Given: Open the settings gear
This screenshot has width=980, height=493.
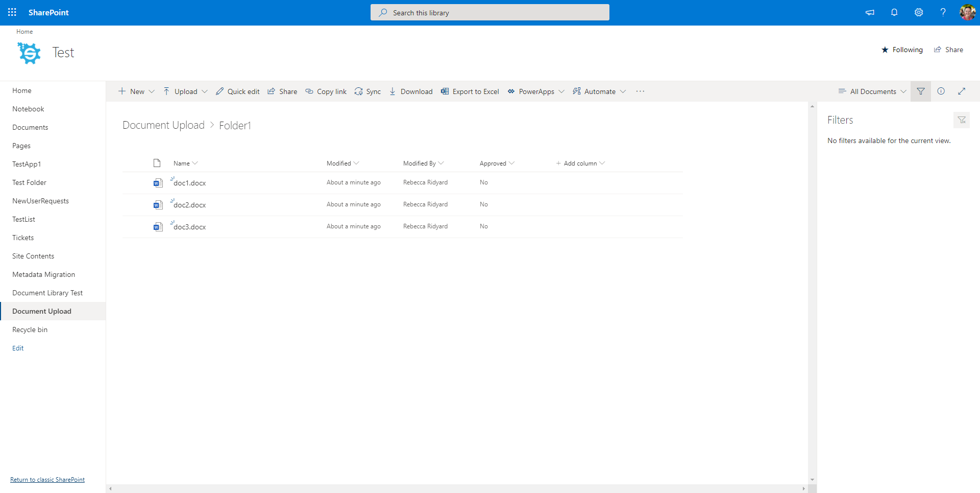Looking at the screenshot, I should [919, 12].
